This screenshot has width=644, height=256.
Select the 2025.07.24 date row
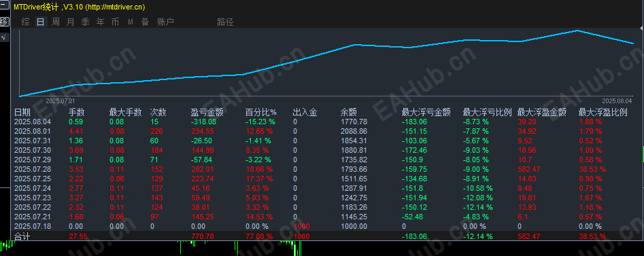(33, 188)
